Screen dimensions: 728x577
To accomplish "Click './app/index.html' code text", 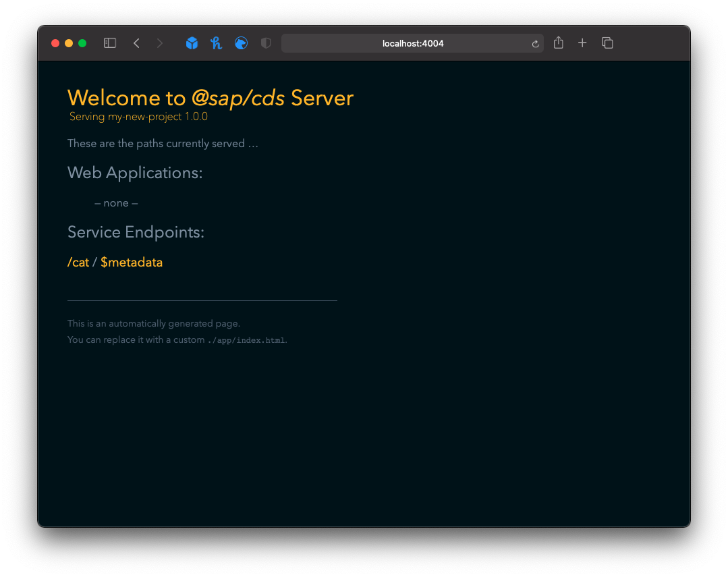I will (246, 340).
